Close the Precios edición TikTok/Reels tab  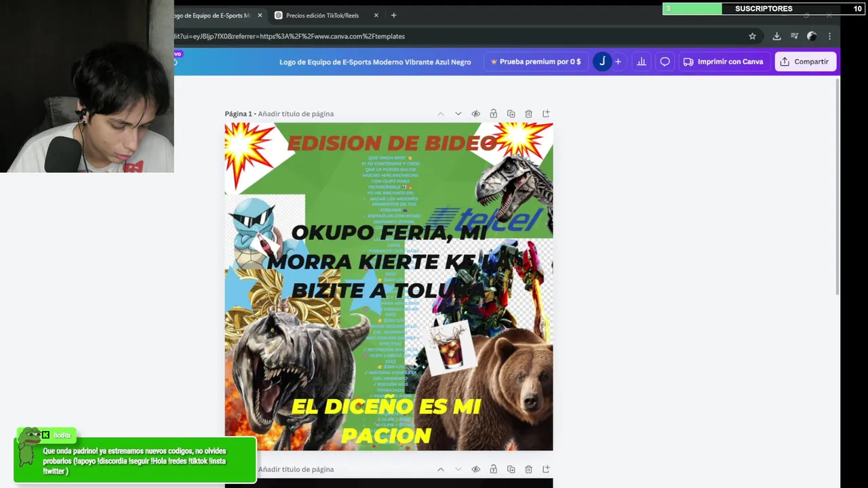tap(376, 16)
